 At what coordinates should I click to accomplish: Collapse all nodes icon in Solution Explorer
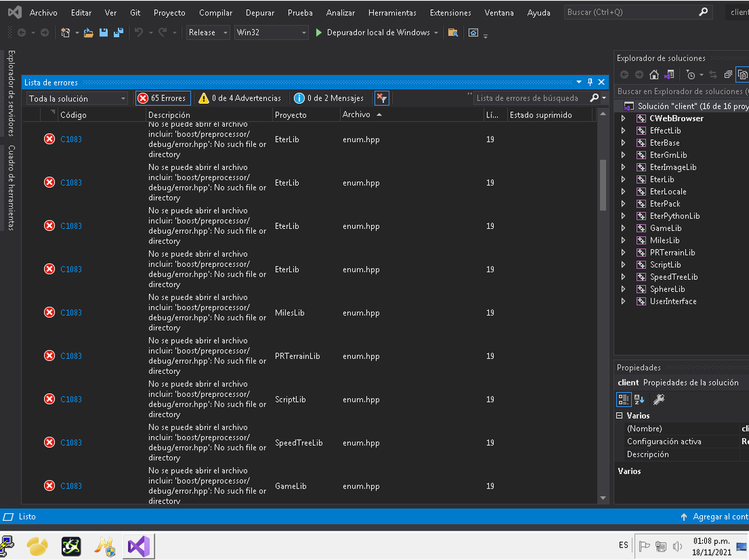point(728,74)
